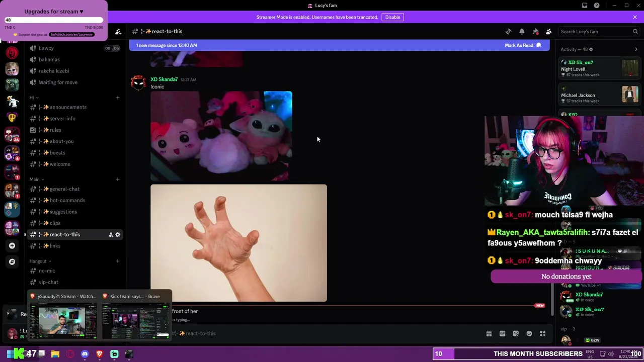644x362 pixels.
Task: Search in Lucy's fam field
Action: 599,32
